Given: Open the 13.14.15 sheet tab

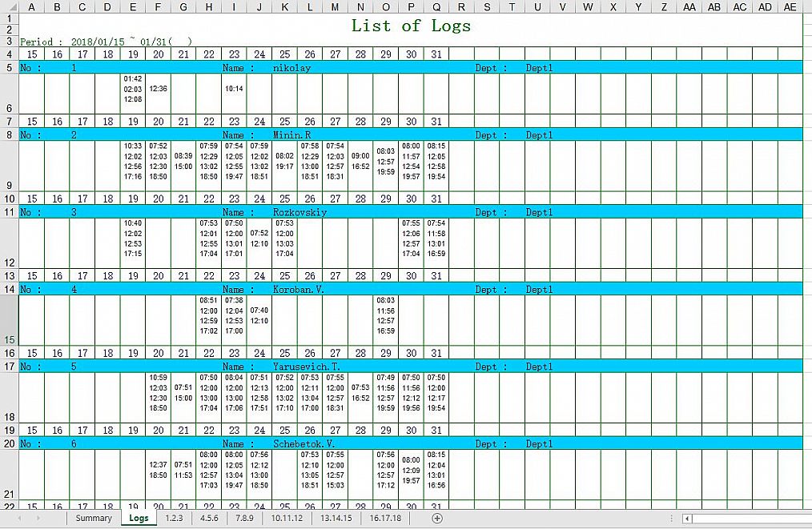Looking at the screenshot, I should [x=336, y=519].
